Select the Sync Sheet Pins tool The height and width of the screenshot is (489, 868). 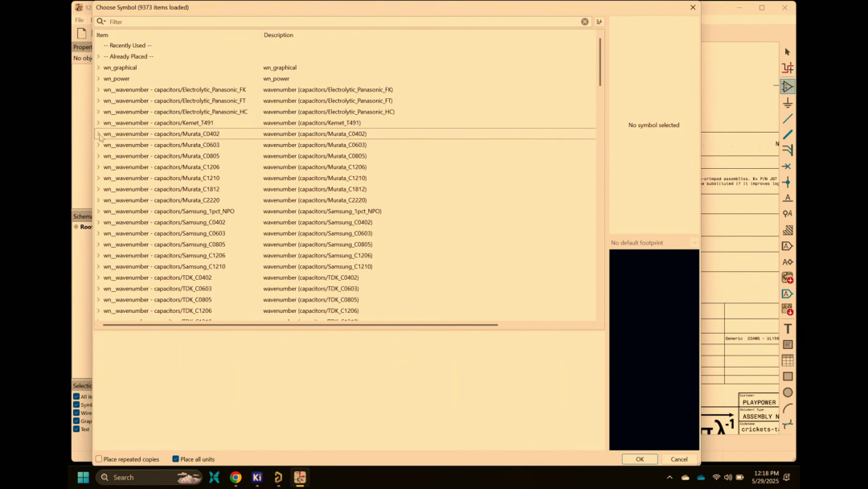click(787, 310)
